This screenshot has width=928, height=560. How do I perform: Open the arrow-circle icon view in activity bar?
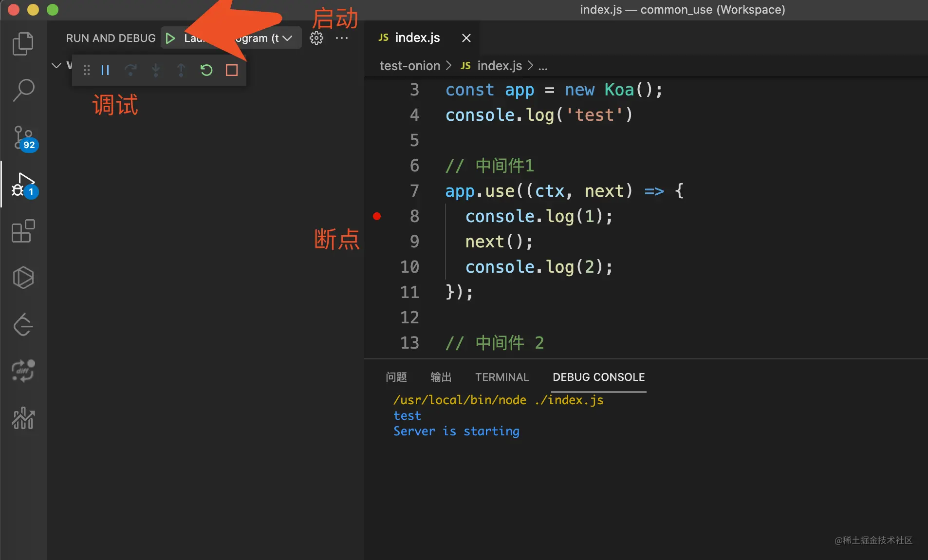[23, 324]
